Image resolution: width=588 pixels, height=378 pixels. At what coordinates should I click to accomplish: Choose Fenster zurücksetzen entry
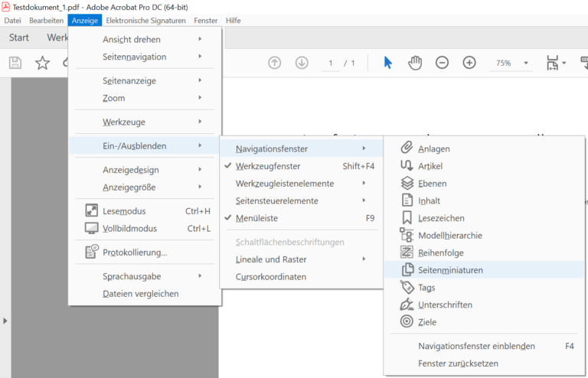[x=484, y=363]
